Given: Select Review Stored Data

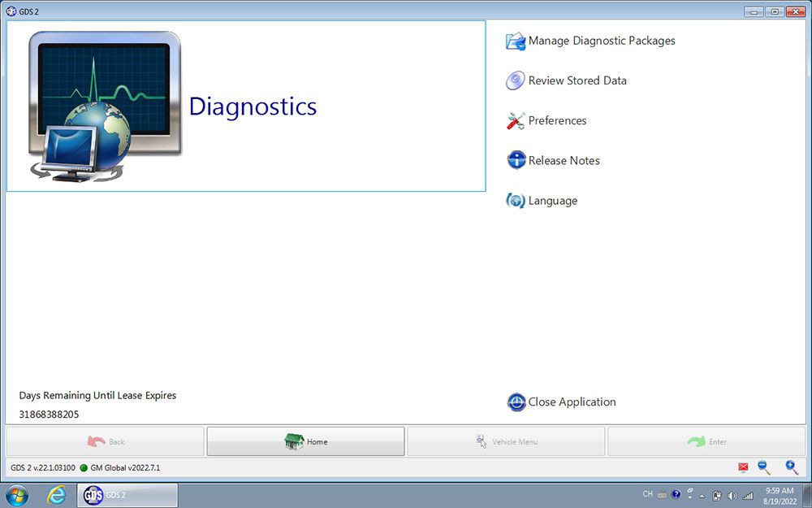Looking at the screenshot, I should [577, 80].
